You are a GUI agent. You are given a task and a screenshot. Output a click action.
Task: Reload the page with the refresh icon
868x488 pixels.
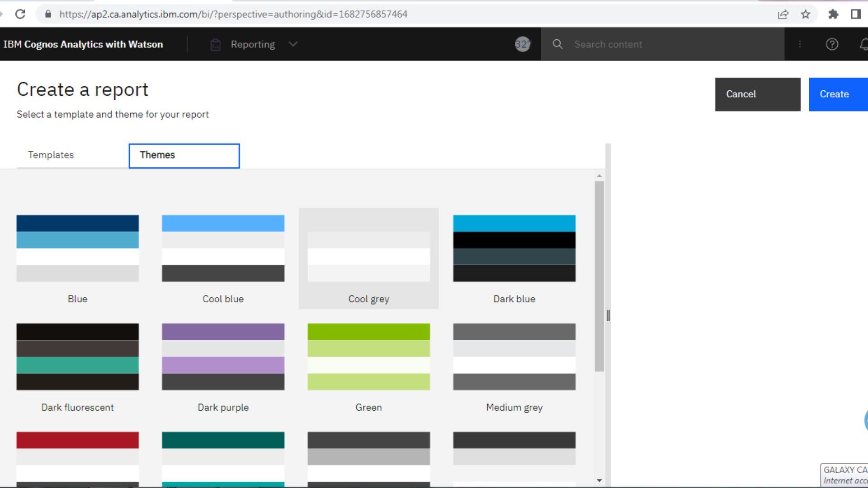point(21,14)
